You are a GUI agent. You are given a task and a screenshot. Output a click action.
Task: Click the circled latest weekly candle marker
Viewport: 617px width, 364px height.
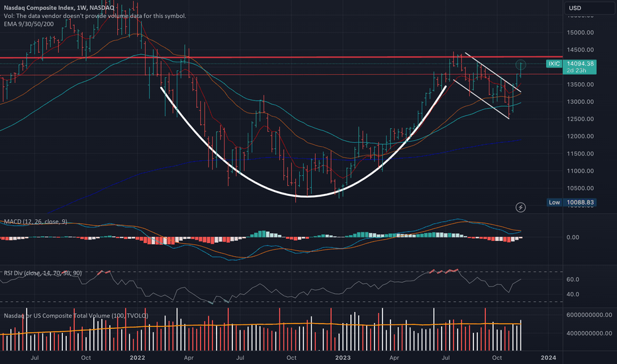[520, 64]
